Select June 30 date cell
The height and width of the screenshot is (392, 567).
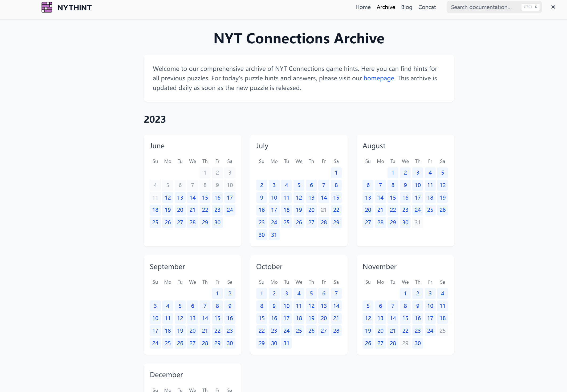[x=217, y=222]
